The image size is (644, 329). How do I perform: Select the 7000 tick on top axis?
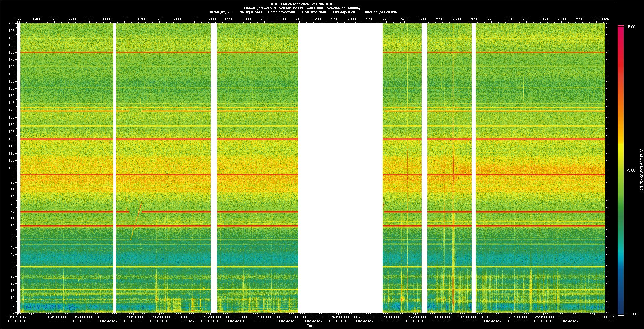point(247,19)
